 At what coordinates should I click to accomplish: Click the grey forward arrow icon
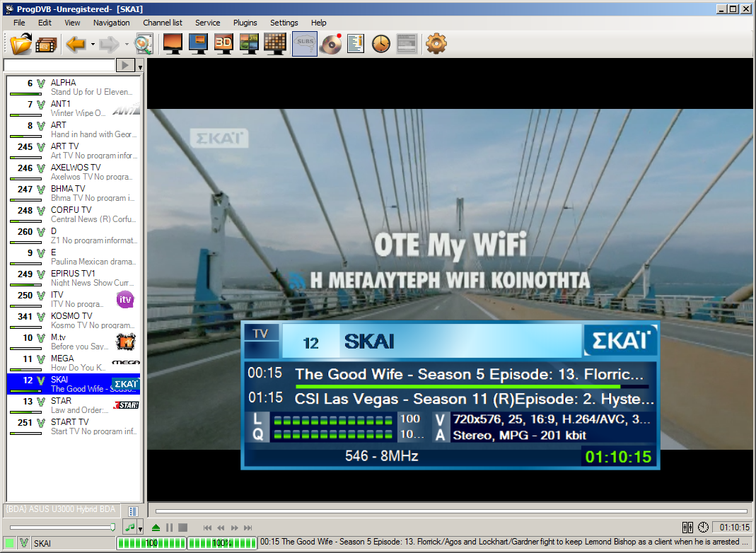coord(110,45)
